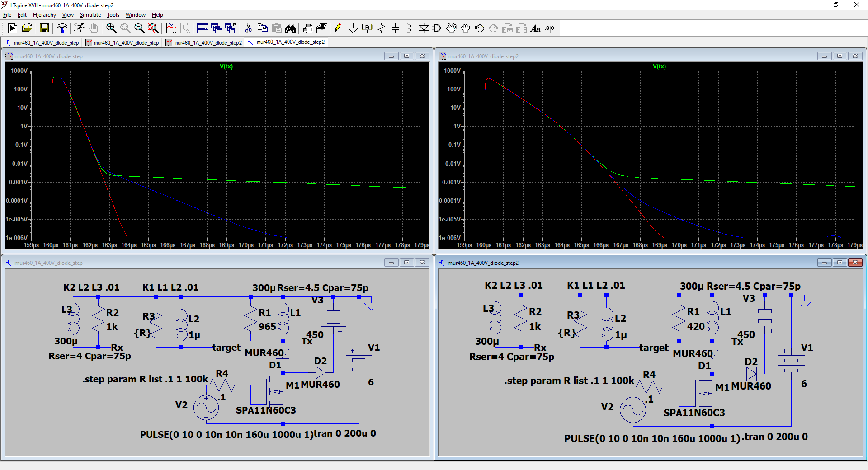Viewport: 868px width, 470px height.
Task: Pick the diode component tool
Action: coord(423,28)
